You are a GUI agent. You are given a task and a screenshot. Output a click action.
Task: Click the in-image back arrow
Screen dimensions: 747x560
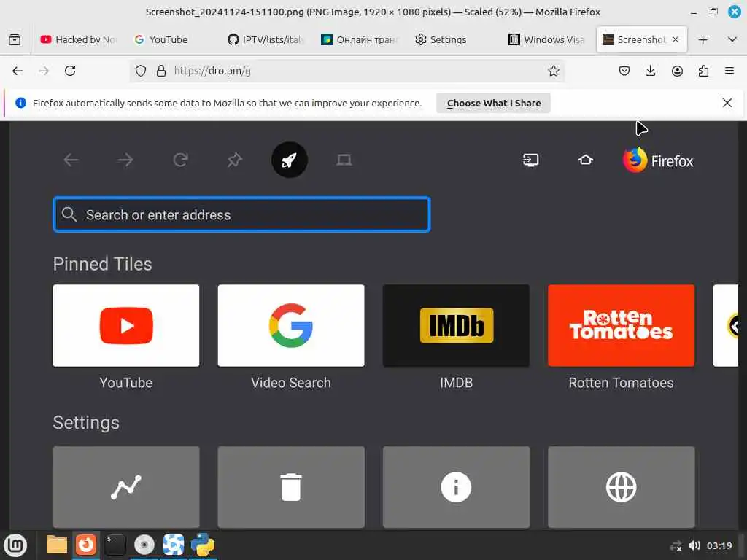[x=71, y=160]
